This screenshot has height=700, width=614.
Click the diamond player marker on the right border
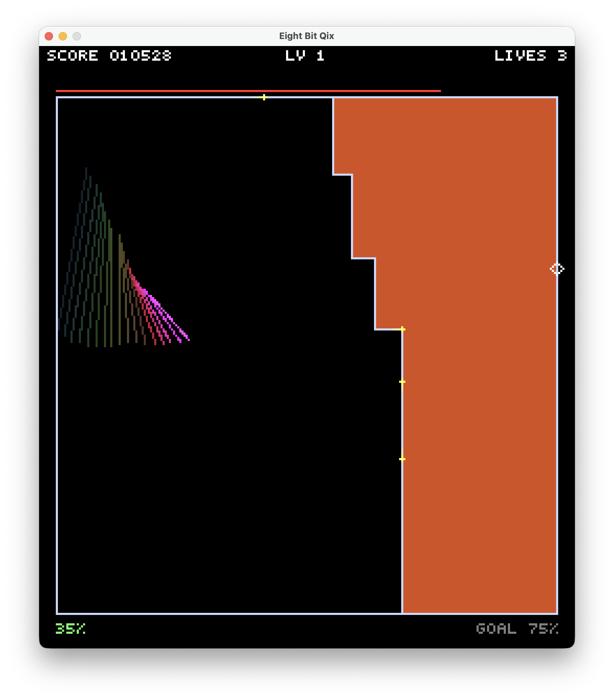pos(557,269)
